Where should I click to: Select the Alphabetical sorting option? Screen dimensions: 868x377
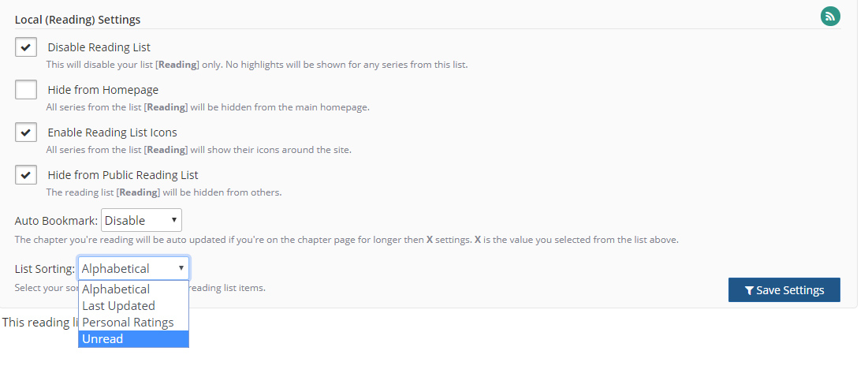click(116, 289)
